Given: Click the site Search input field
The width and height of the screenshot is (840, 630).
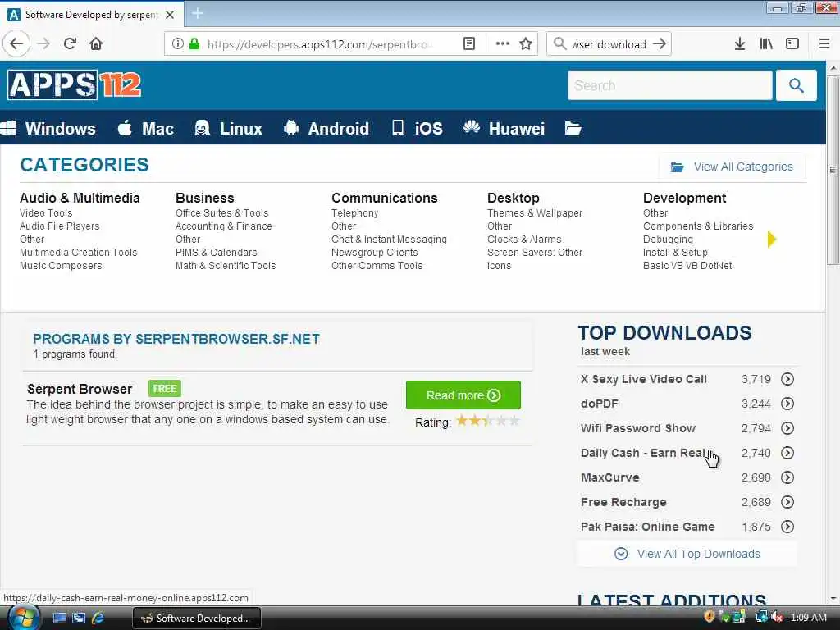Looking at the screenshot, I should coord(669,85).
